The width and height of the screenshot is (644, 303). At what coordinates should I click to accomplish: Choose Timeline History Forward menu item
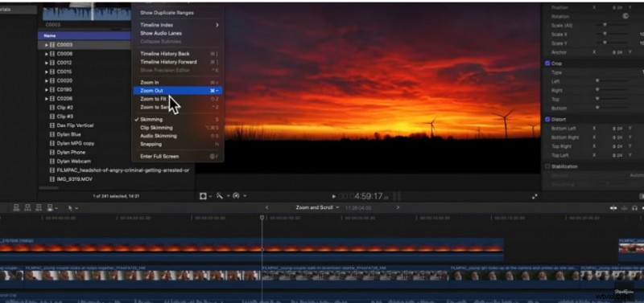pyautogui.click(x=177, y=62)
